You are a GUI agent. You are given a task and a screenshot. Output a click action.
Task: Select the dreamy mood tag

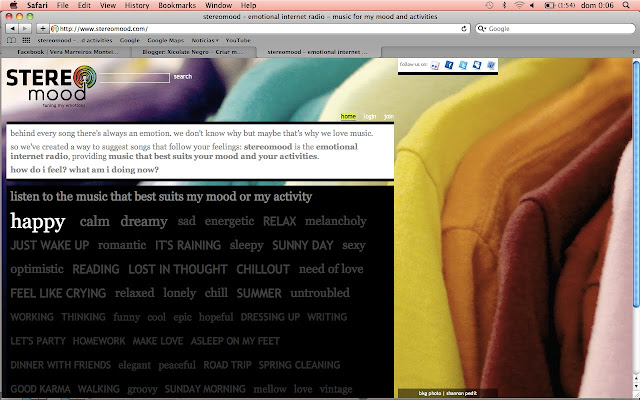[x=144, y=222]
